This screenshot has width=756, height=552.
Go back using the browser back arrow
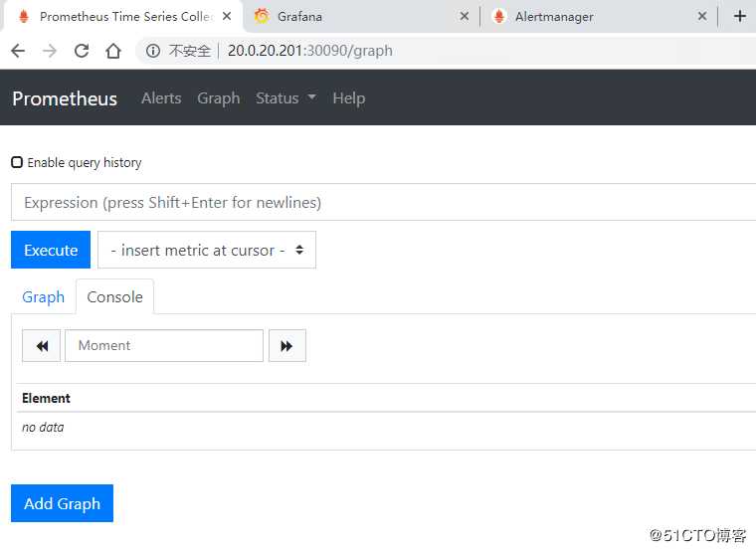[18, 51]
